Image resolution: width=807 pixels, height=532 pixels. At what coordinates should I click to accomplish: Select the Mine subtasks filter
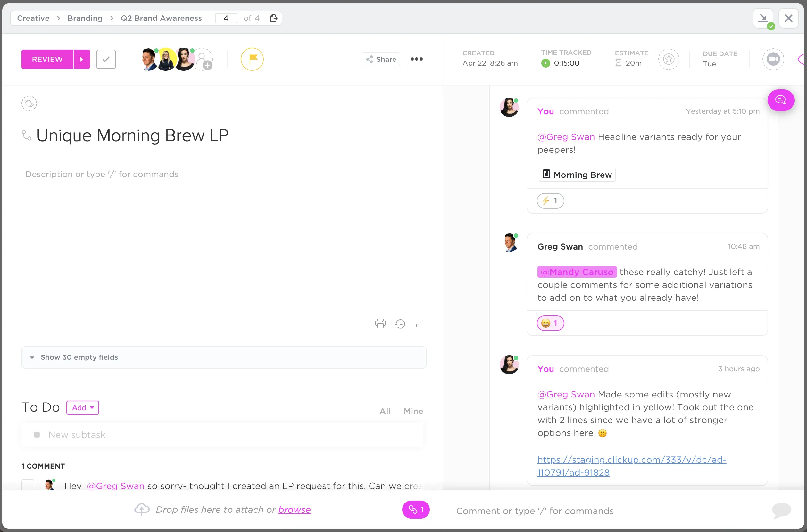(413, 411)
